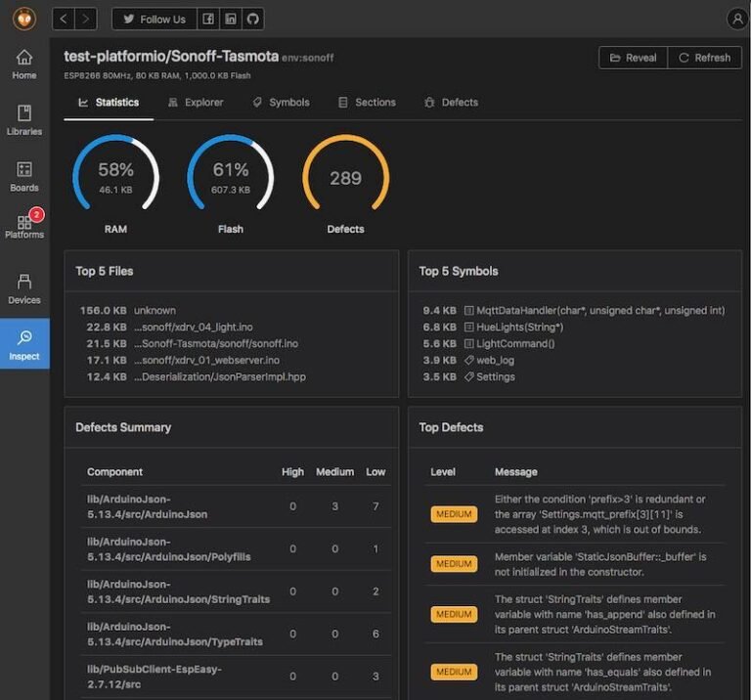Click the project title test-platformio/Sonoff-Tasmota
Viewport: 751px width, 700px height.
point(171,56)
